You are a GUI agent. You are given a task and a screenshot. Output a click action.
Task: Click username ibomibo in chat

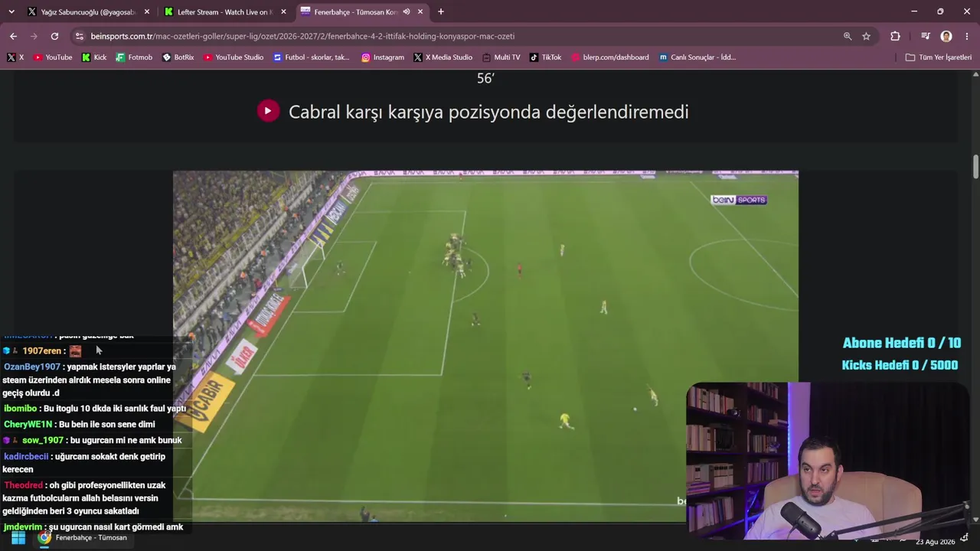tap(20, 409)
